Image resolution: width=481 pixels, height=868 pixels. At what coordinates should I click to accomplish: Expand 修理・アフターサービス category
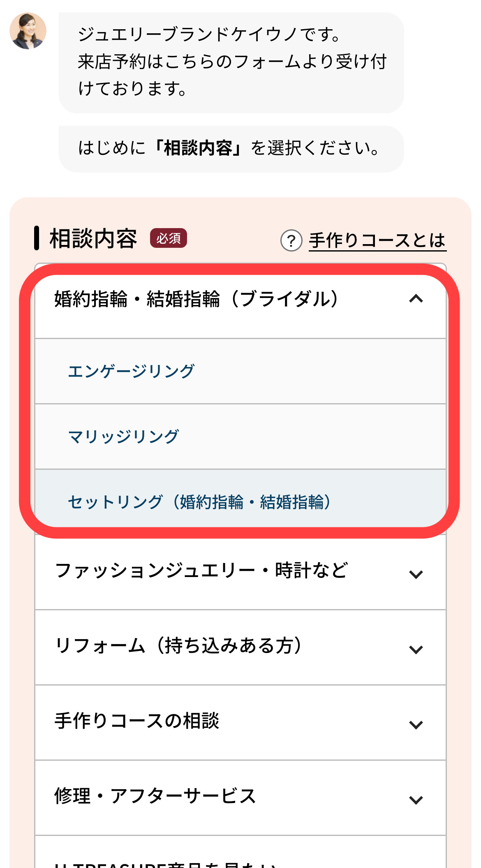point(240,798)
